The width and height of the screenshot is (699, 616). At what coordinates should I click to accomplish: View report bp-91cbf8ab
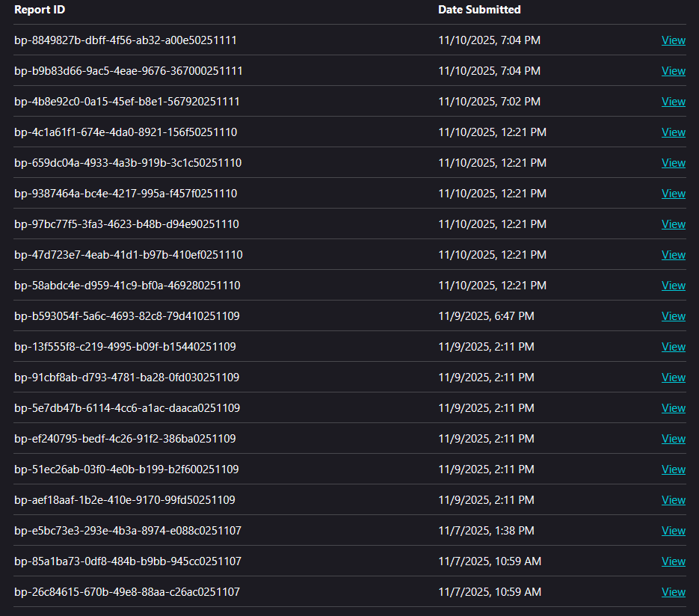[x=673, y=378]
